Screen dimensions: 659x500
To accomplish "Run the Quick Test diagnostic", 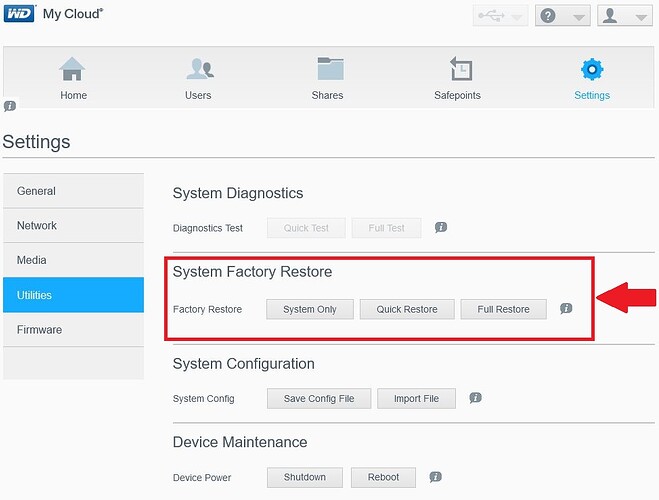I will [306, 228].
